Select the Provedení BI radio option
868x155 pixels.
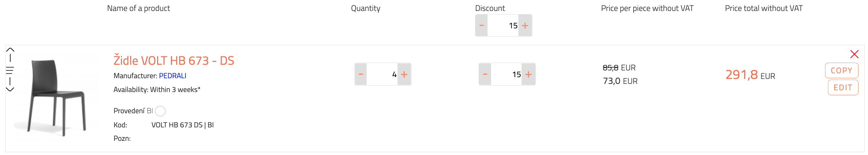pyautogui.click(x=160, y=111)
